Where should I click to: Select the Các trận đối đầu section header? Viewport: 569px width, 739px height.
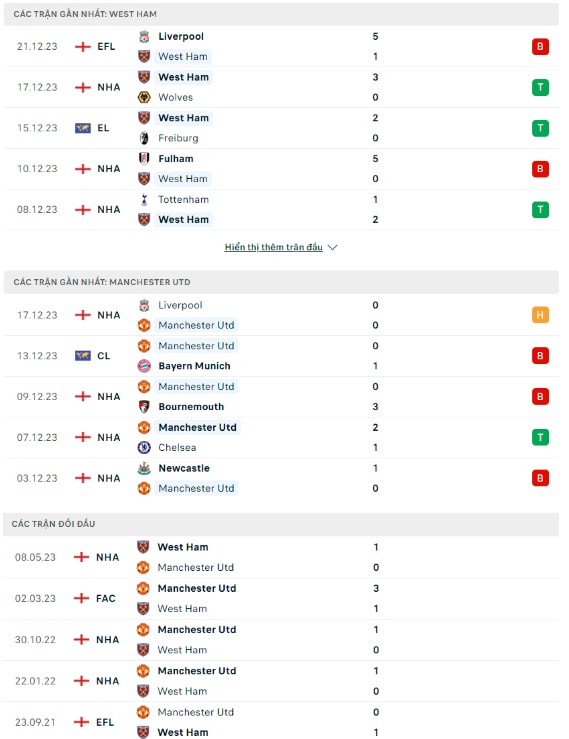pos(281,524)
